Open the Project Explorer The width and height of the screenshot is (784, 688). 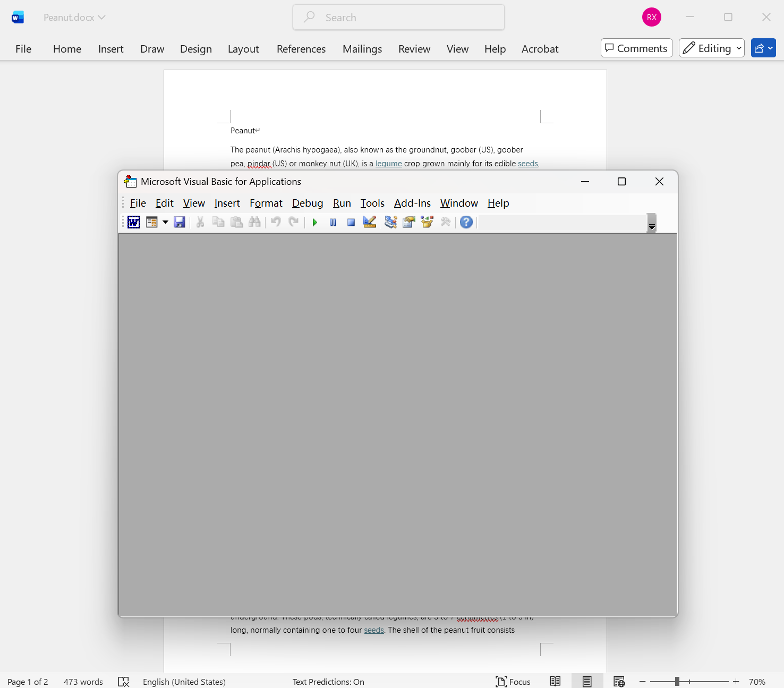pyautogui.click(x=390, y=222)
